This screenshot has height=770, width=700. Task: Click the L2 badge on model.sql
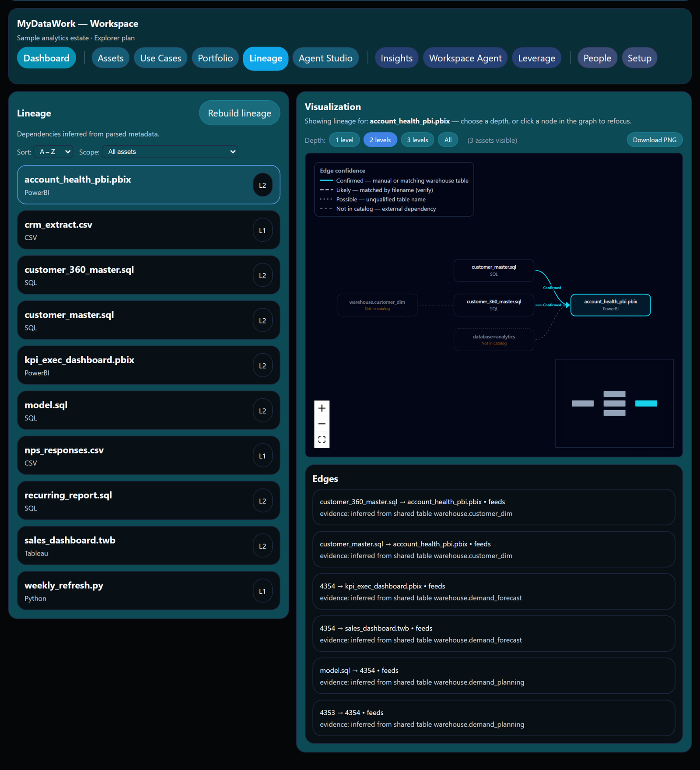[262, 411]
